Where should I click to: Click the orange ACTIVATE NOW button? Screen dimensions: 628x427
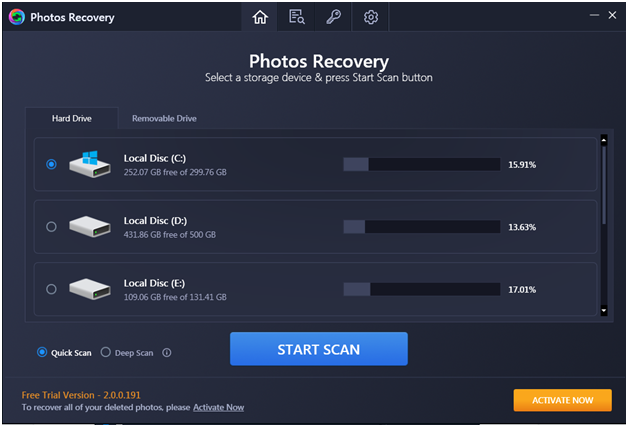(562, 400)
